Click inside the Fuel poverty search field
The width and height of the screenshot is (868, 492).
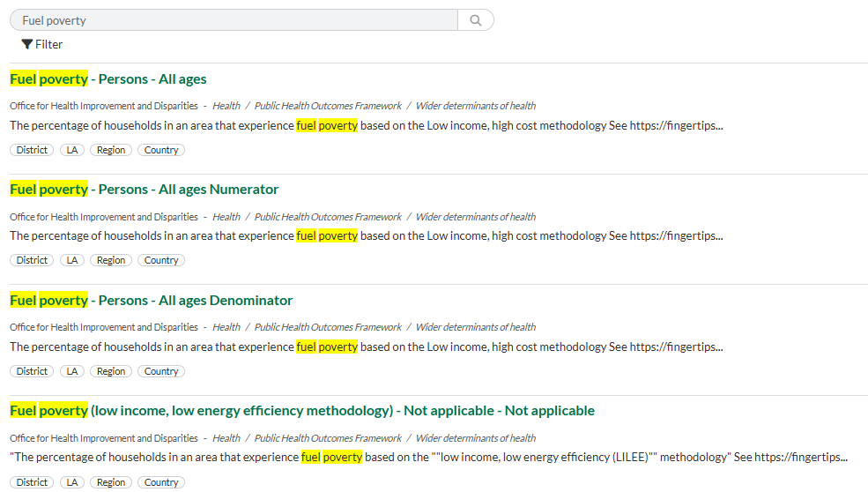234,20
